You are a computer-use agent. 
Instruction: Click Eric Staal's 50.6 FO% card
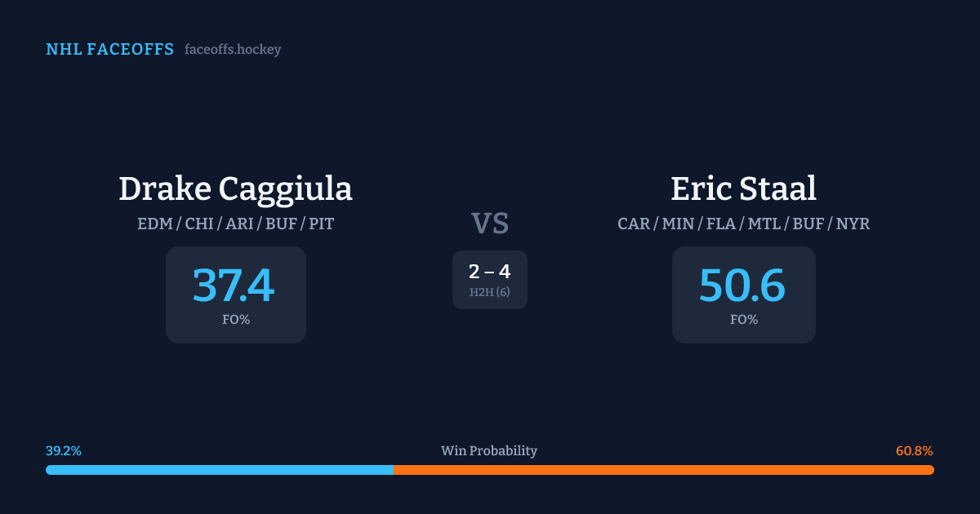pyautogui.click(x=743, y=295)
